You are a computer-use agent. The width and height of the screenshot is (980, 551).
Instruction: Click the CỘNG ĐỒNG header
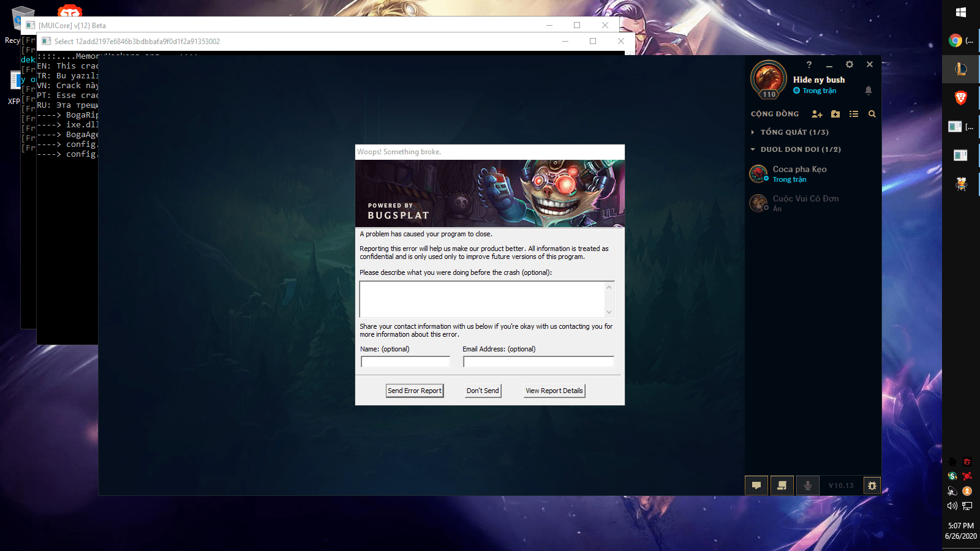coord(775,114)
